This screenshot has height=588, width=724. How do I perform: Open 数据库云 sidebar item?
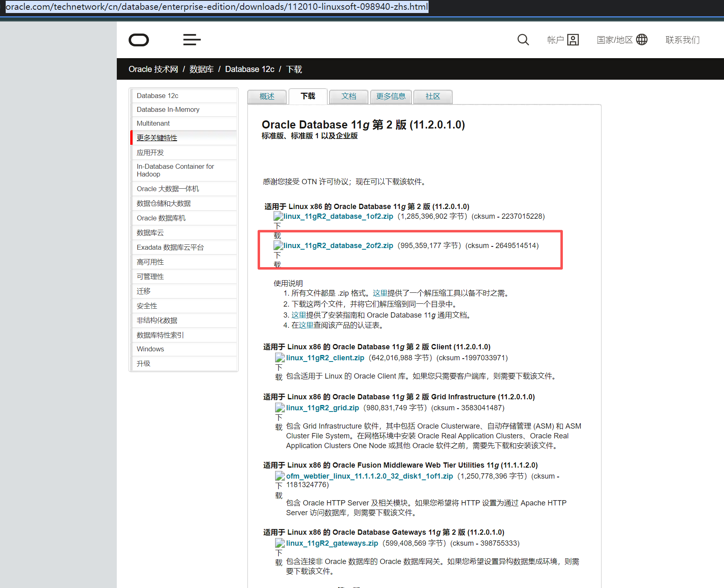coord(184,233)
